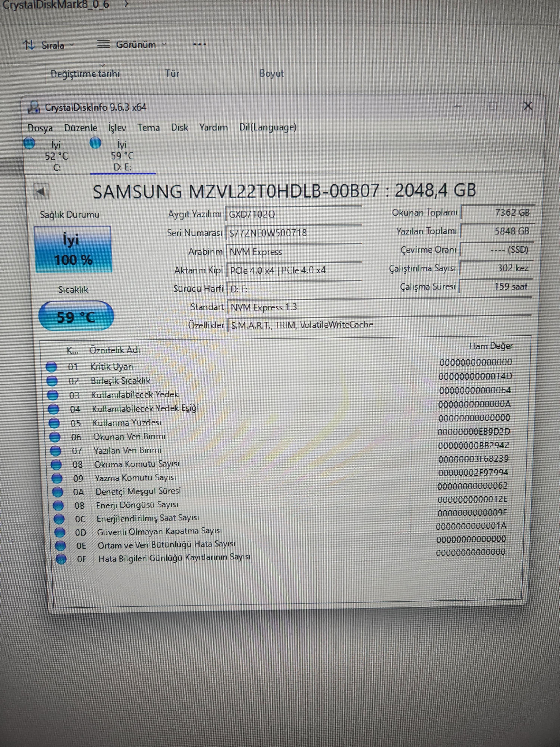This screenshot has width=560, height=747.
Task: Click CrystalDiskMark8_0_6 in the Explorer breadcrumb
Action: point(56,4)
